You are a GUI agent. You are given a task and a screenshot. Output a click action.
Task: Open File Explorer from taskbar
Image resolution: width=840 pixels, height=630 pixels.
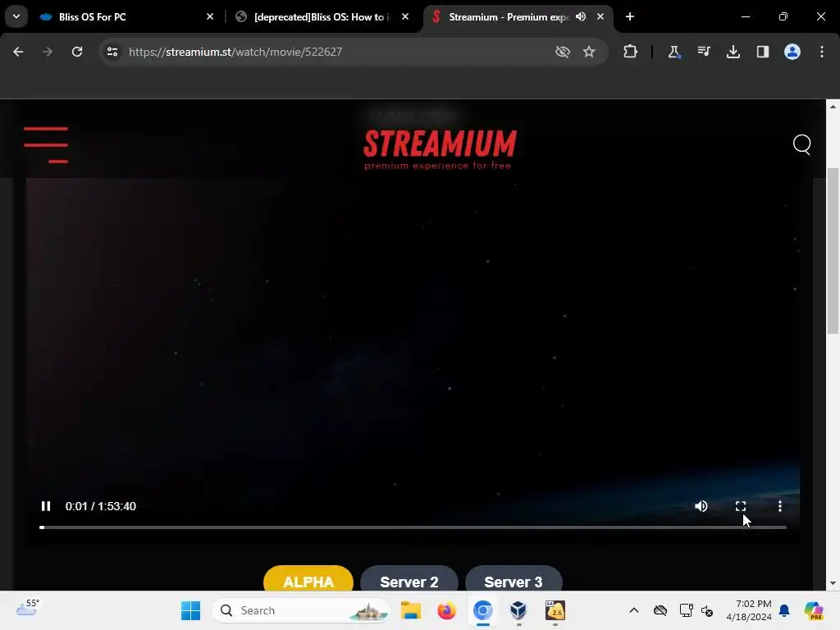(x=411, y=610)
